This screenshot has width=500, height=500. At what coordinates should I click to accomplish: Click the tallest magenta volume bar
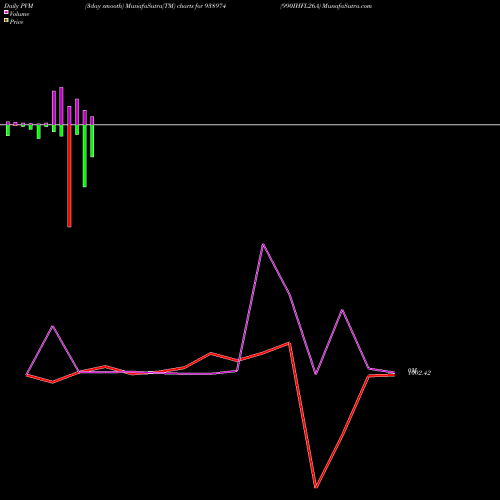coord(61,106)
